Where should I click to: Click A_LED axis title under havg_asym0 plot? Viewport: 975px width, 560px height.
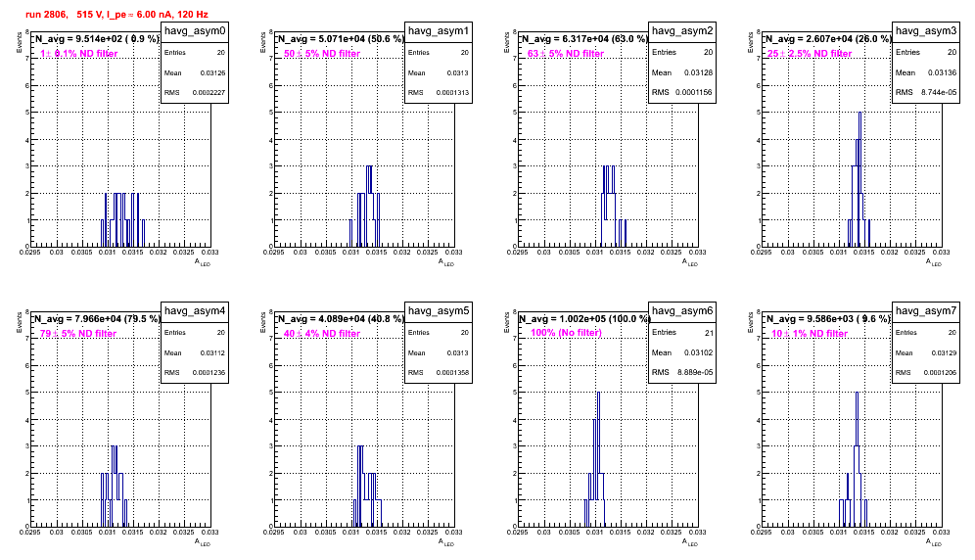203,263
